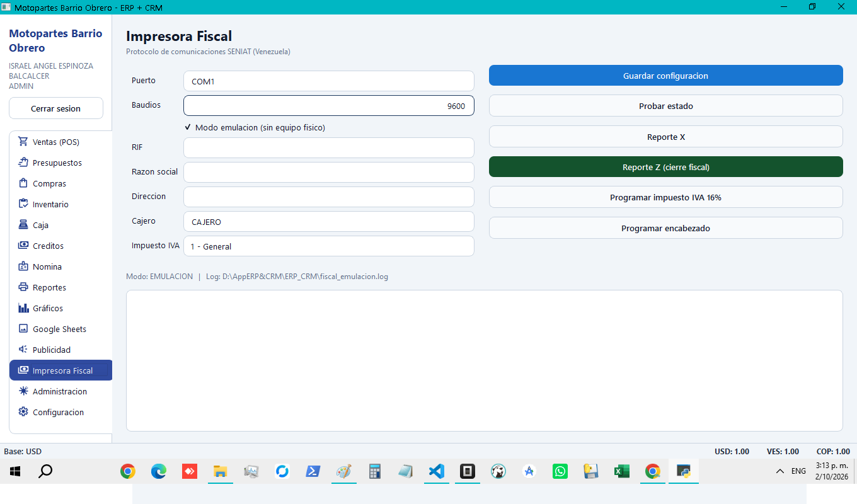Image resolution: width=857 pixels, height=504 pixels.
Task: Open WhatsApp from the taskbar
Action: (x=560, y=471)
